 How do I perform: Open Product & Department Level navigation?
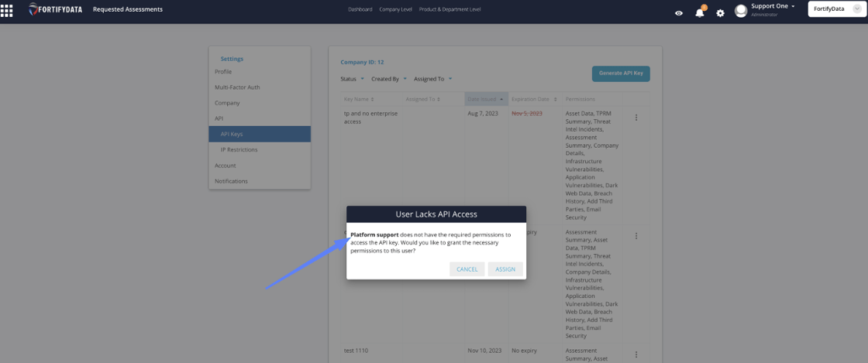click(450, 9)
